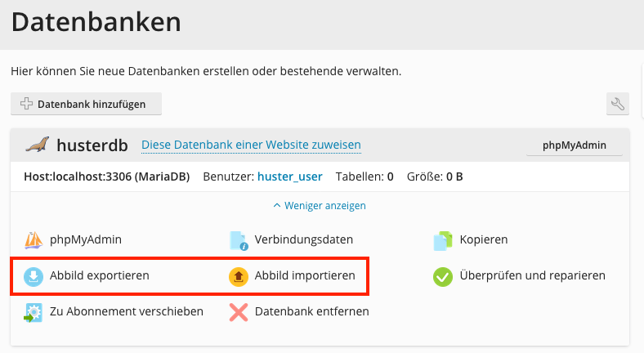The image size is (644, 353).
Task: Select the Abbild exportieren text link
Action: [100, 275]
